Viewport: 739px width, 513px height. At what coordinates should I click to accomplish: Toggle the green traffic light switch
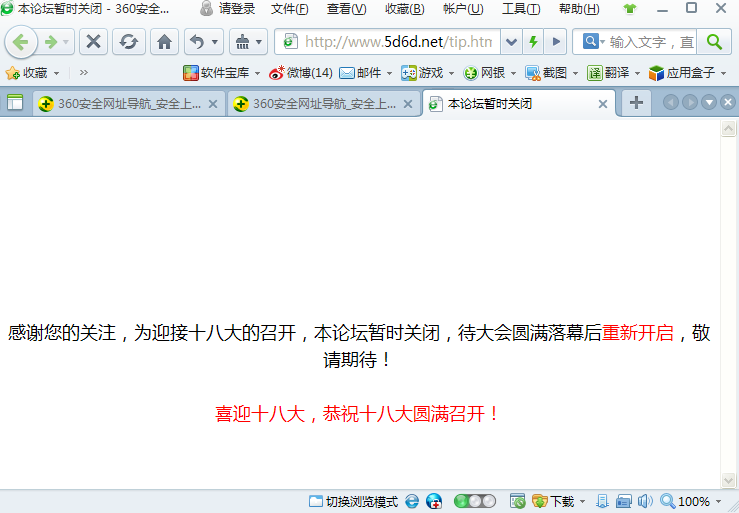point(475,501)
